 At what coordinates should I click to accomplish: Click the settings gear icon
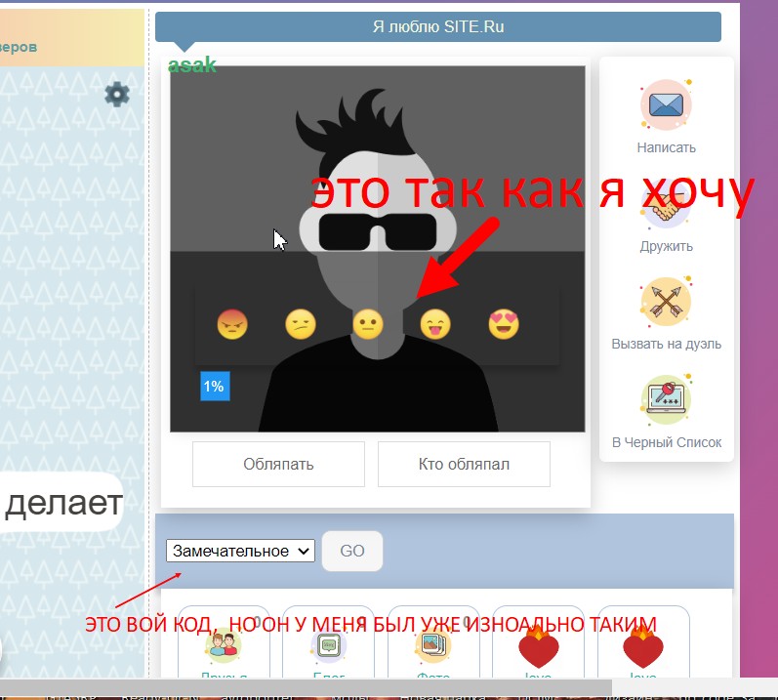pyautogui.click(x=117, y=94)
